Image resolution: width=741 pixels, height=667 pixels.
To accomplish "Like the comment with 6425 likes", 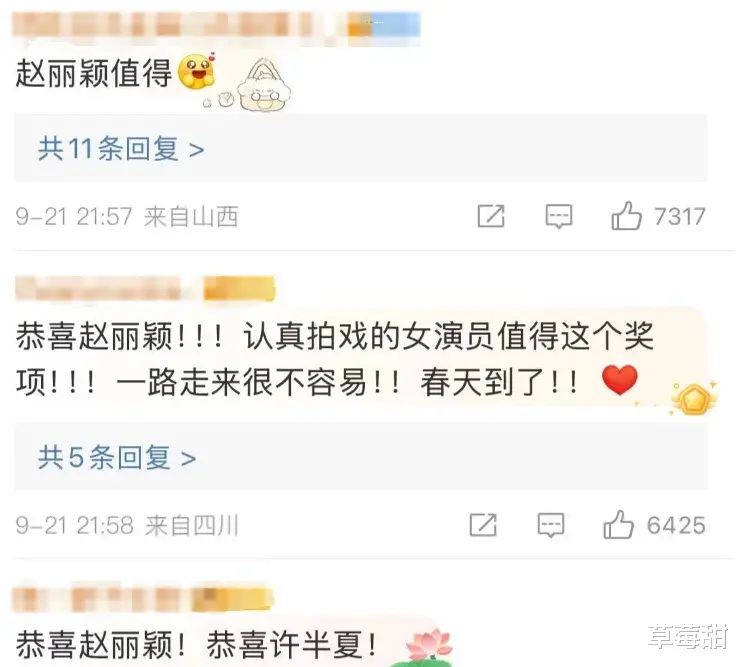I will (618, 525).
